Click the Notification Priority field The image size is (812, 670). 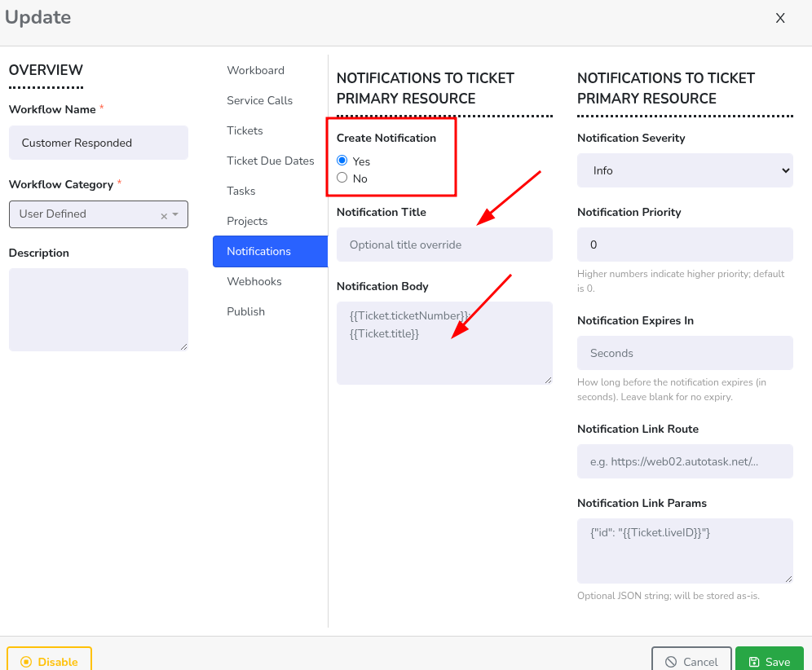(x=685, y=245)
